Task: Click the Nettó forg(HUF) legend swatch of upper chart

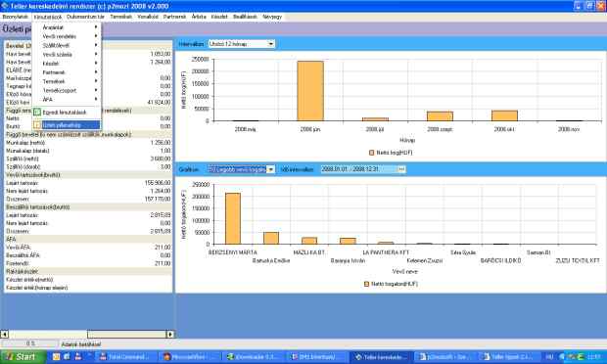Action: coord(372,153)
